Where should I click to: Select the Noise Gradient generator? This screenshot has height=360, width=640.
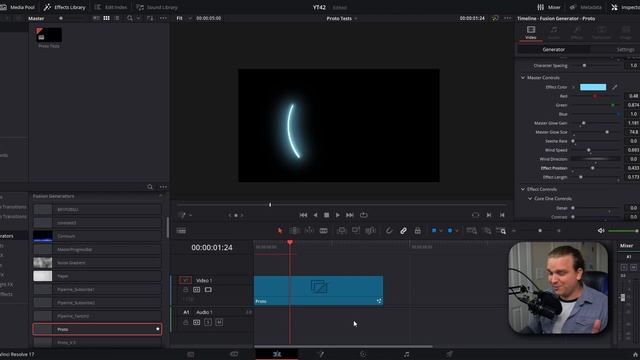pos(97,262)
